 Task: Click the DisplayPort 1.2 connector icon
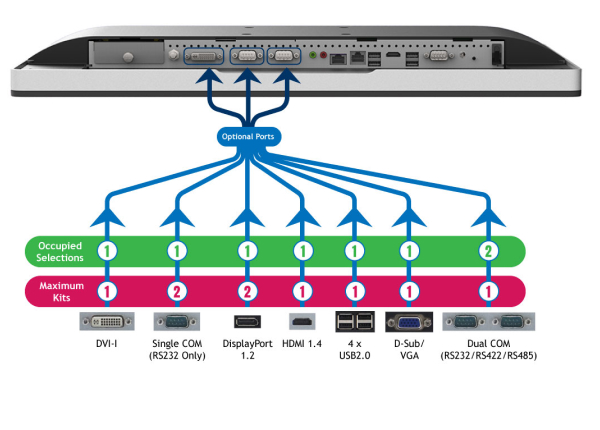click(246, 322)
